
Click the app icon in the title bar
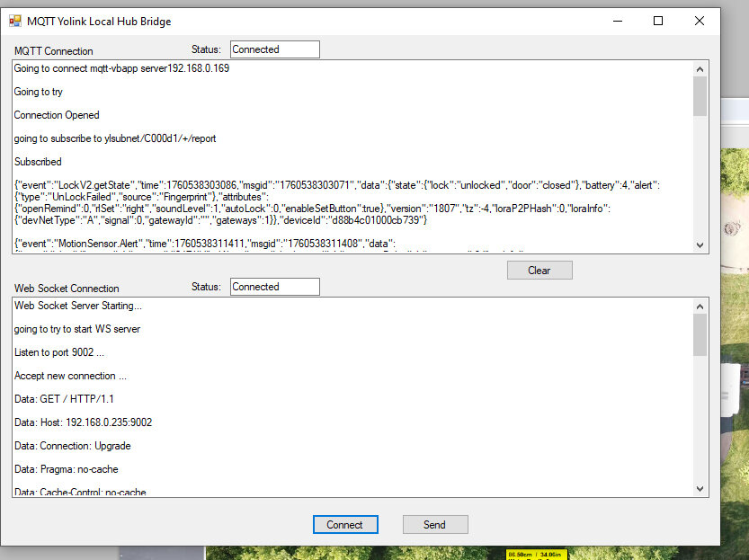point(14,21)
